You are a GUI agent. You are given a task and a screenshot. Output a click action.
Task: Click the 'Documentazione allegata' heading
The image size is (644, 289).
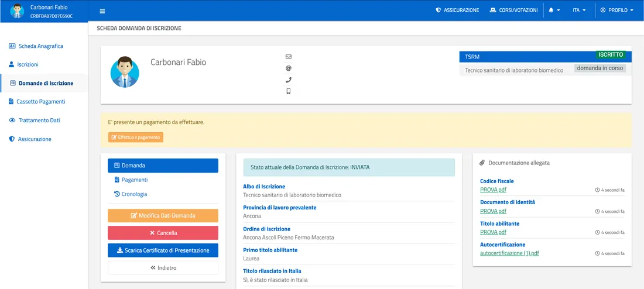coord(519,163)
